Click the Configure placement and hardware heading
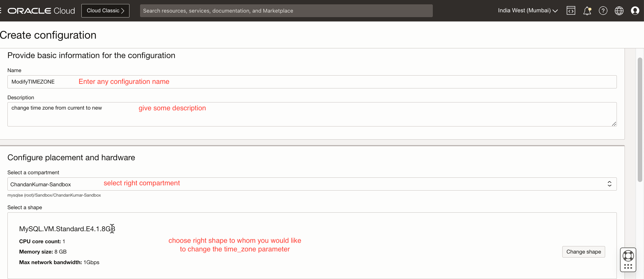 [x=71, y=158]
